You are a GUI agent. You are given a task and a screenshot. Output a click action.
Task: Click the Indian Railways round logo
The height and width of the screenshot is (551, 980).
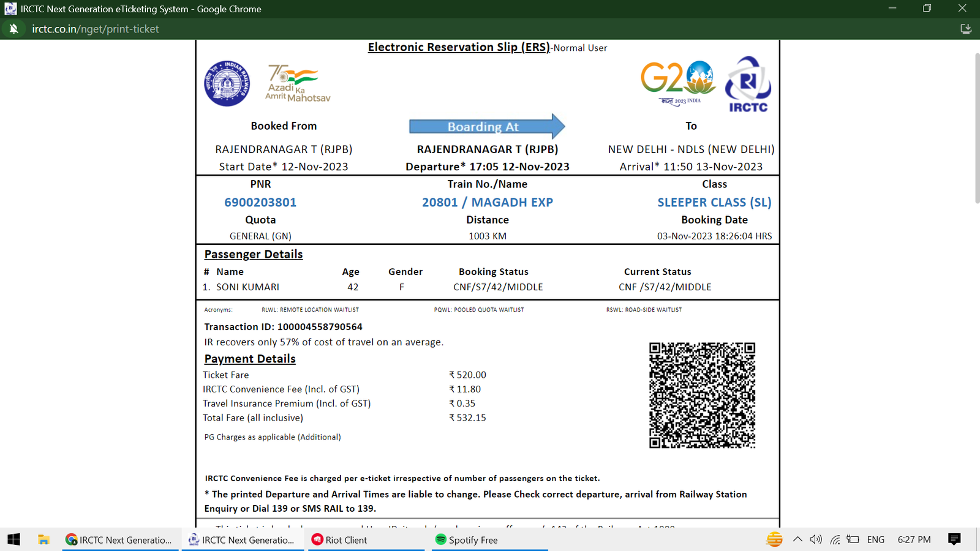click(227, 83)
